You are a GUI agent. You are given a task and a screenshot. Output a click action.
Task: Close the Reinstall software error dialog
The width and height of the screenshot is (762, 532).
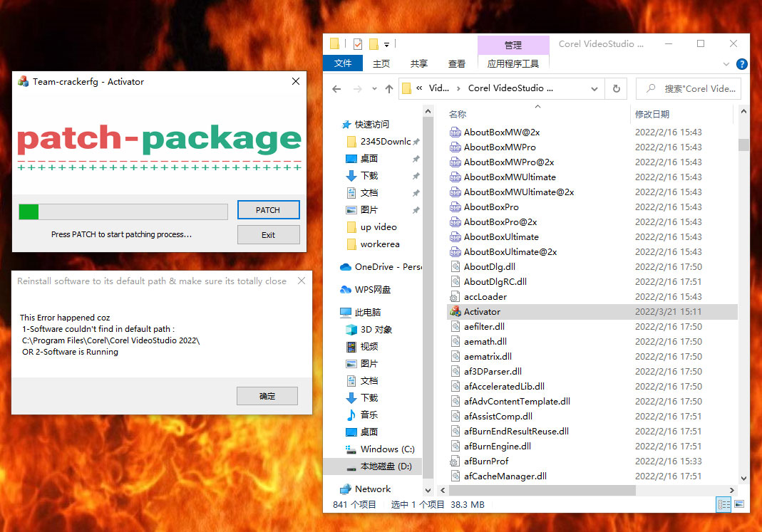pyautogui.click(x=302, y=281)
